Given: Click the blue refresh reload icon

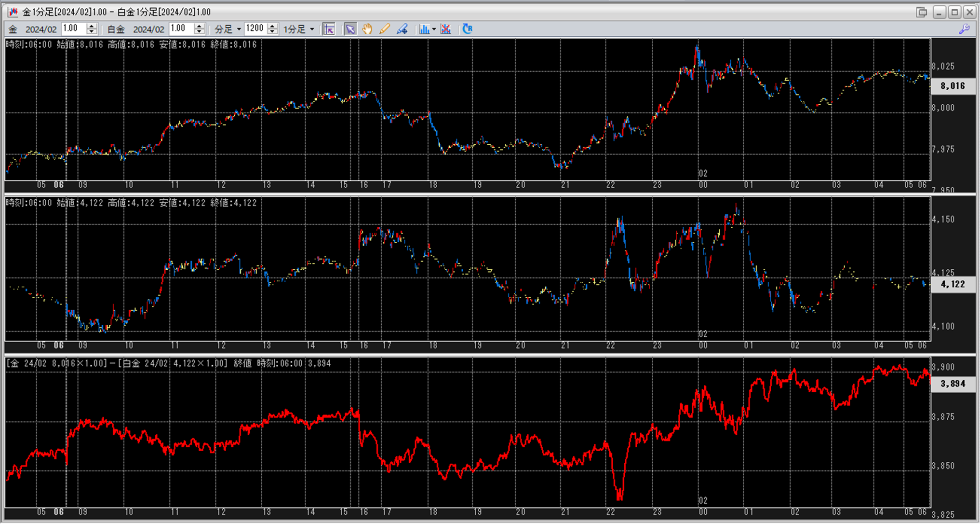Looking at the screenshot, I should (x=467, y=29).
